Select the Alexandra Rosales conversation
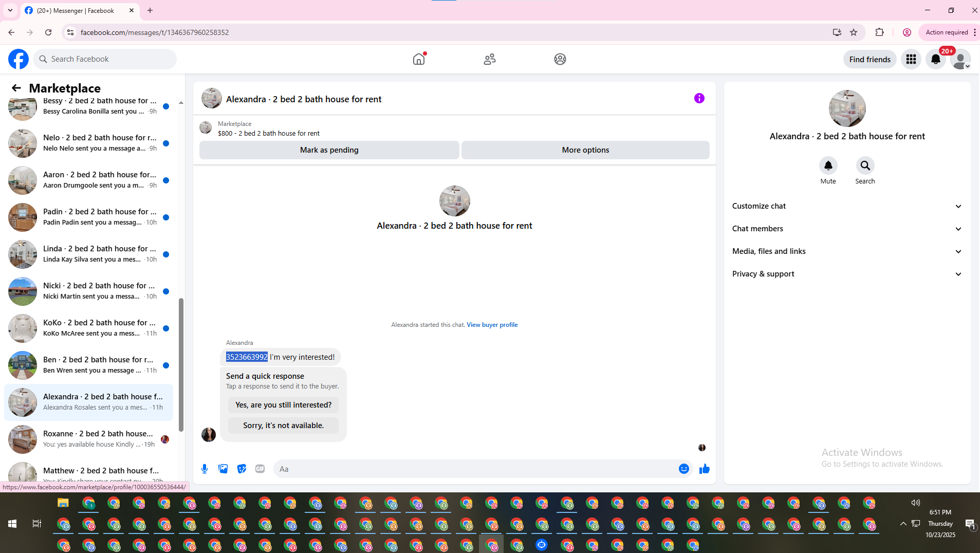Image resolution: width=980 pixels, height=553 pixels. pyautogui.click(x=88, y=402)
